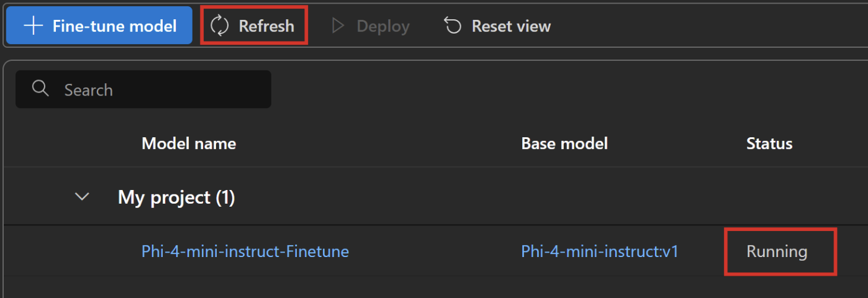
Task: Sort by the Status column header
Action: (x=769, y=144)
